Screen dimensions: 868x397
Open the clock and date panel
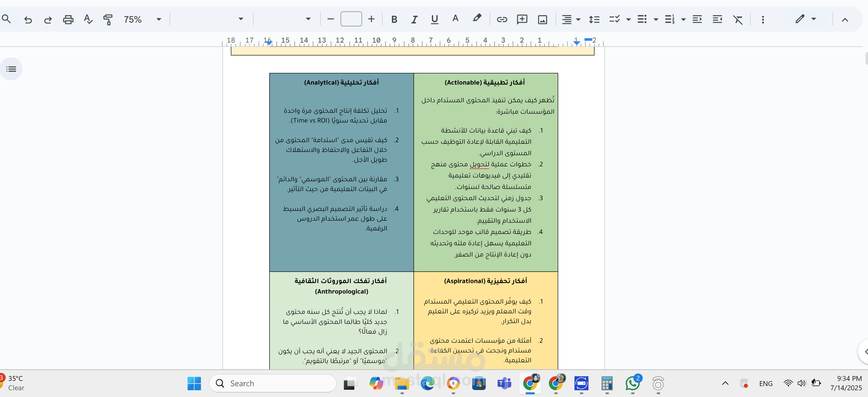(x=846, y=383)
